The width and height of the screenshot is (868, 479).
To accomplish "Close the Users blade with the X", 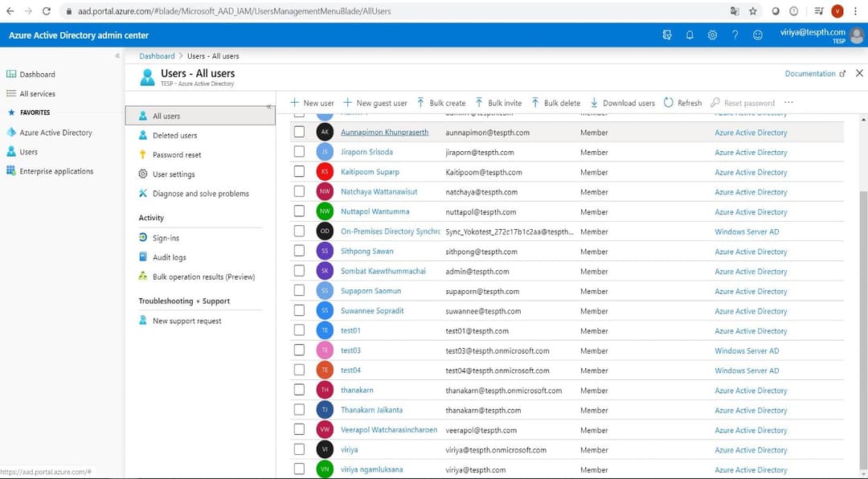I will click(x=859, y=73).
